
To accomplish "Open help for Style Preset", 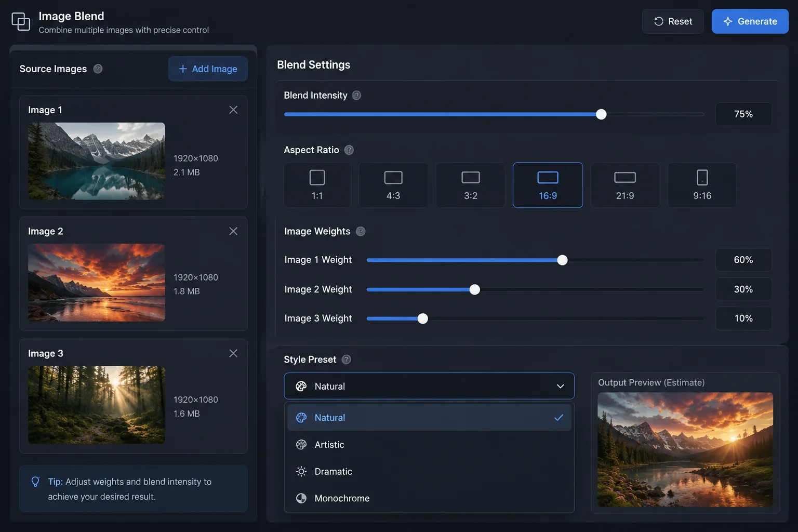I will 347,360.
